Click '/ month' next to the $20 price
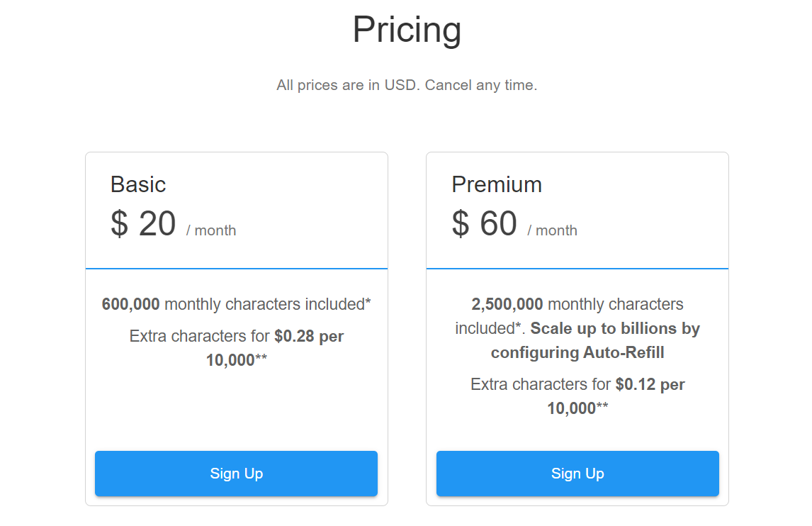The height and width of the screenshot is (526, 812). (x=211, y=230)
